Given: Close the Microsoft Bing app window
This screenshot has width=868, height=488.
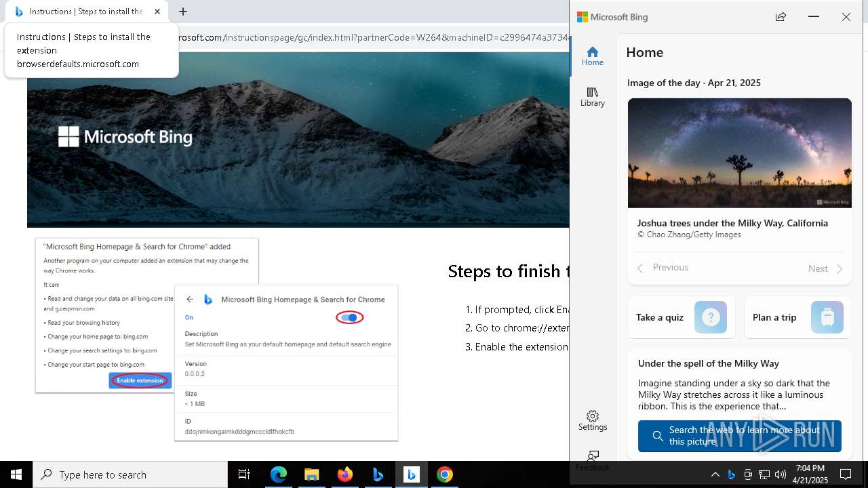Looking at the screenshot, I should pyautogui.click(x=846, y=17).
